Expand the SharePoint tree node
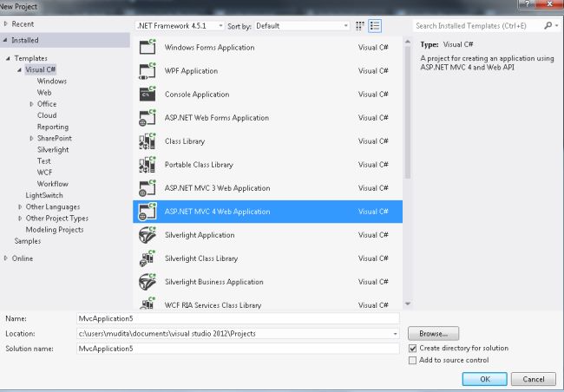Image resolution: width=564 pixels, height=392 pixels. click(x=31, y=138)
